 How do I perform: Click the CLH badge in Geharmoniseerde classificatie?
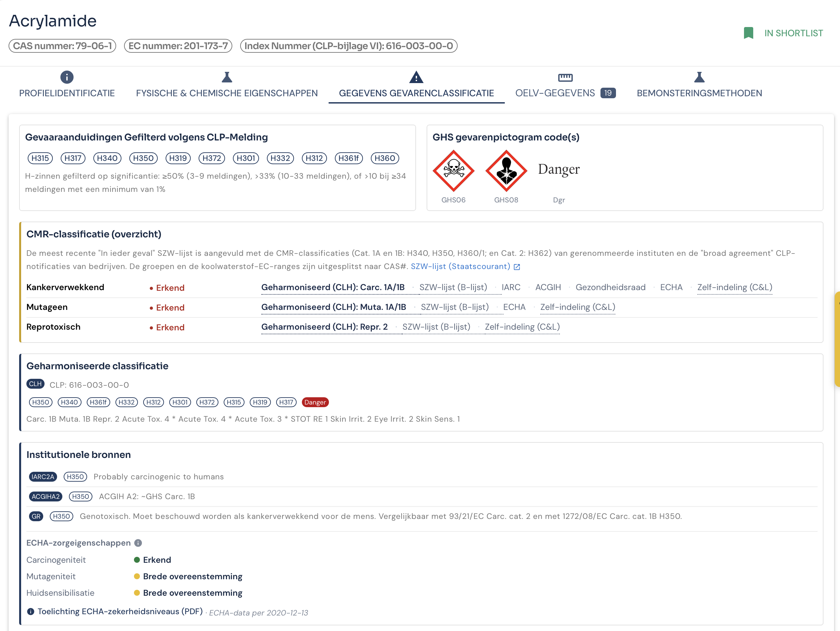coord(35,384)
